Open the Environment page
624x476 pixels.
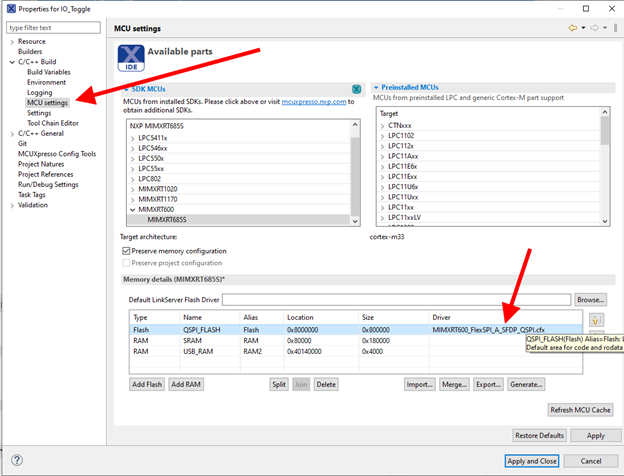pyautogui.click(x=47, y=82)
